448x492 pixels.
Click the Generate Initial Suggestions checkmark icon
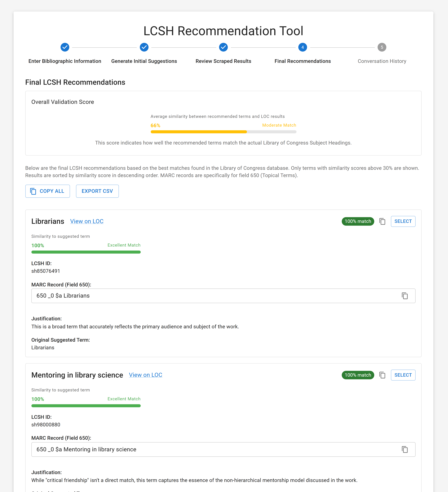click(144, 47)
